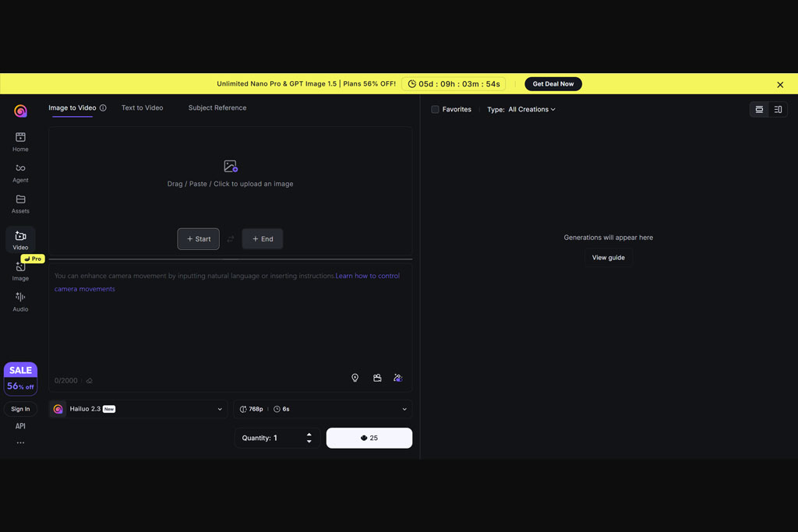The image size is (798, 532).
Task: Switch to the Text to Video tab
Action: [x=142, y=107]
